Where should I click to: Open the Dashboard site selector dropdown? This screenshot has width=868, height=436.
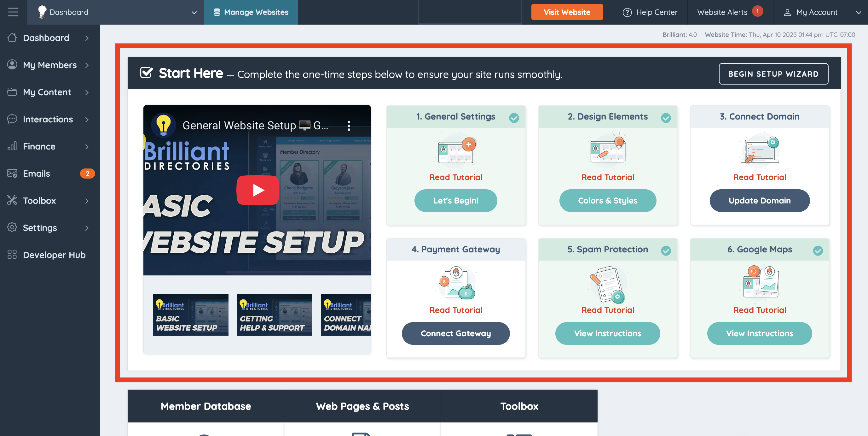[x=194, y=13]
